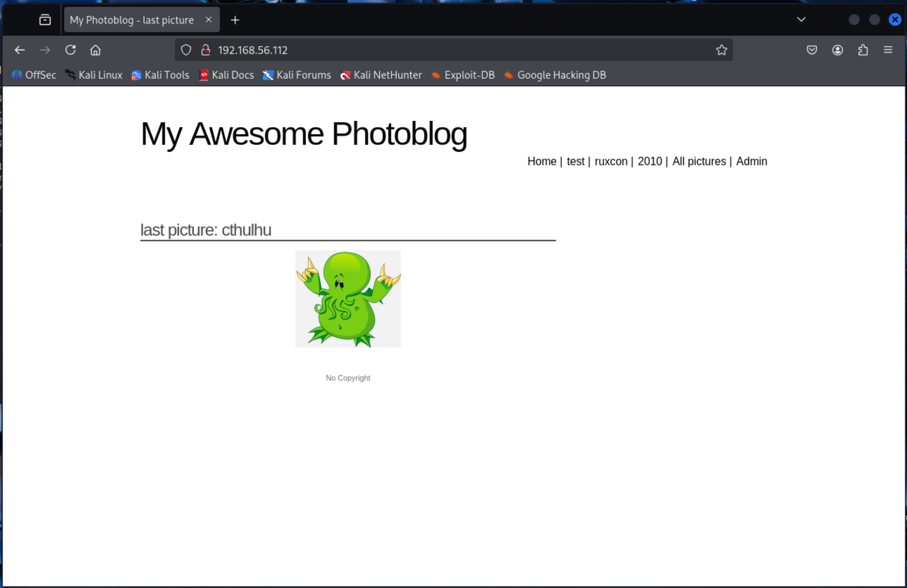The width and height of the screenshot is (907, 588).
Task: Open a new tab with plus button
Action: 235,20
